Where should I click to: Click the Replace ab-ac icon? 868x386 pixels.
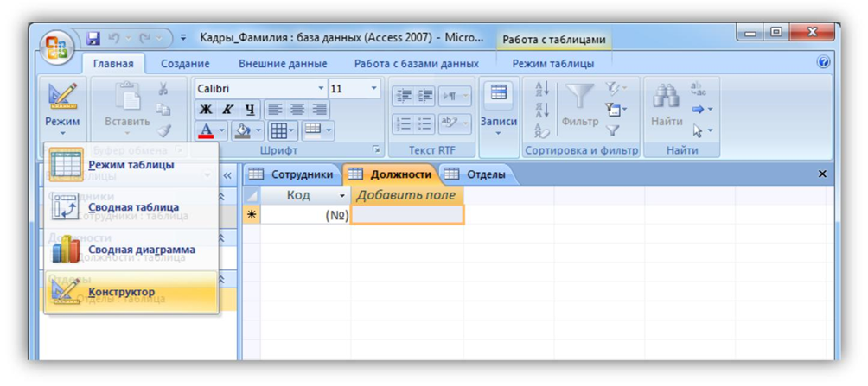699,88
